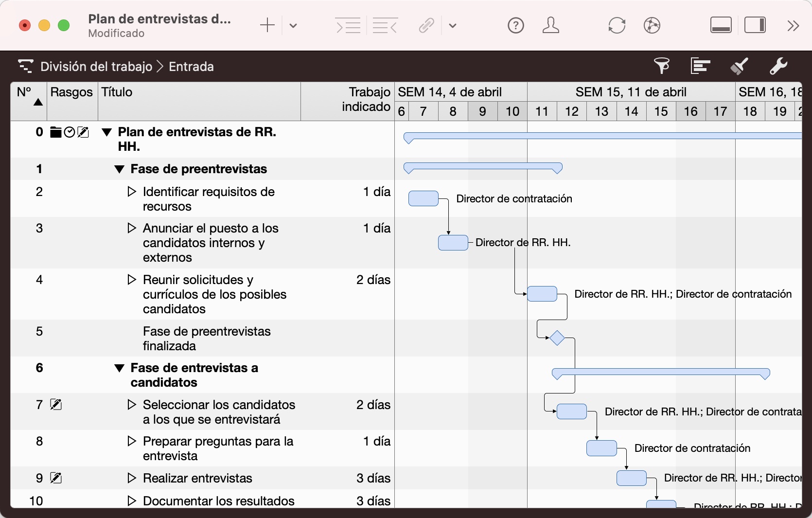This screenshot has height=518, width=812.
Task: Expand the Realizar entrevistas task
Action: click(x=131, y=478)
